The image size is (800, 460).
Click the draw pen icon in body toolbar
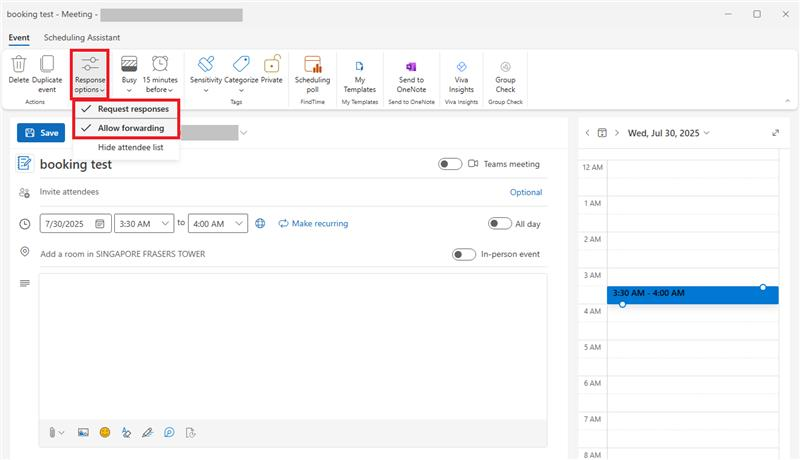click(x=147, y=432)
